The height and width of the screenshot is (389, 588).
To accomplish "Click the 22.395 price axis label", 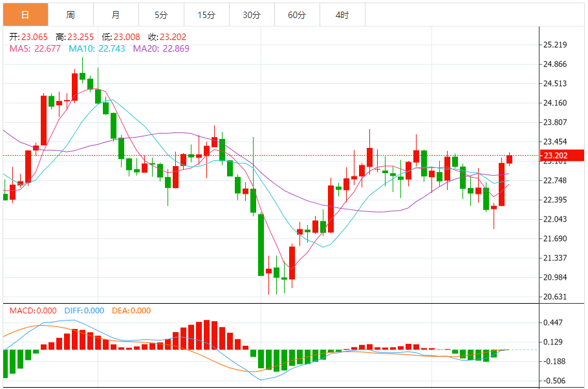I will (x=555, y=200).
